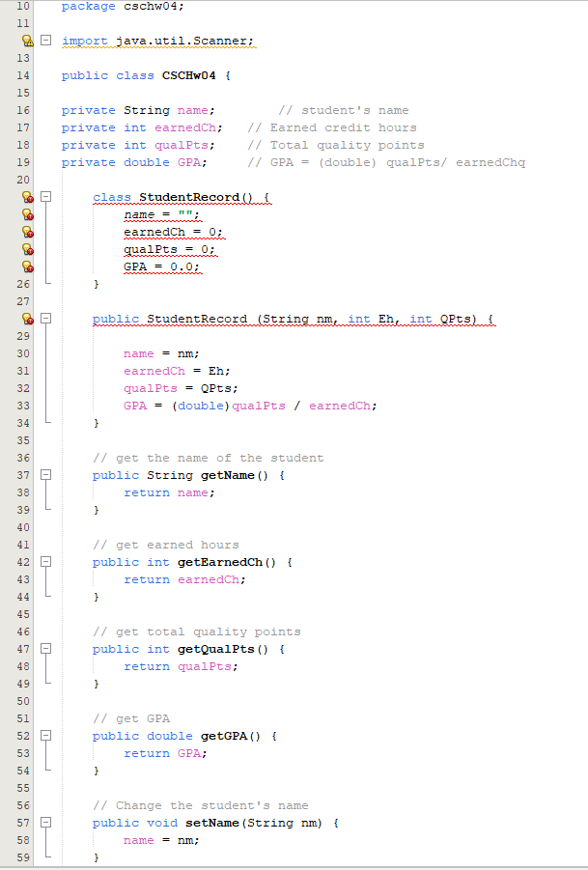Click the comment starting '// GPA = (double)'

[x=386, y=162]
